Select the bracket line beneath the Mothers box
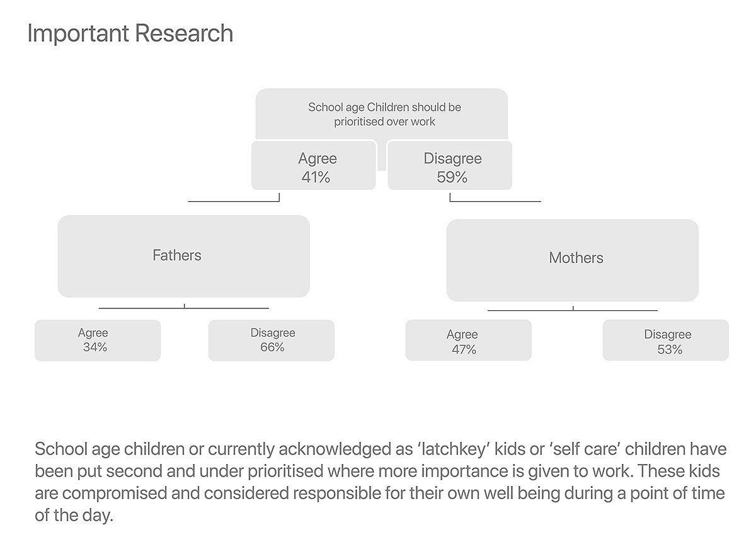 pos(572,310)
